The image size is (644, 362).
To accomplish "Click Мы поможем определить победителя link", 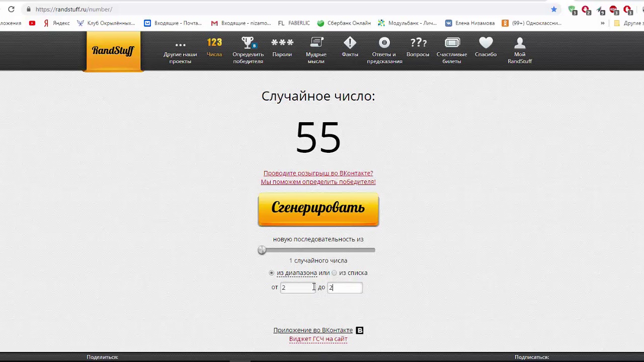I will point(318,182).
